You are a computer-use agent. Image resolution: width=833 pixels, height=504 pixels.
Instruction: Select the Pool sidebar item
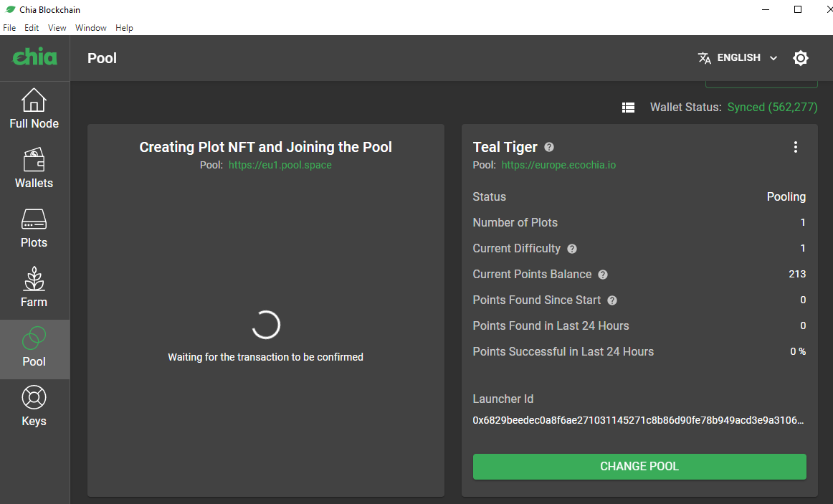(34, 349)
